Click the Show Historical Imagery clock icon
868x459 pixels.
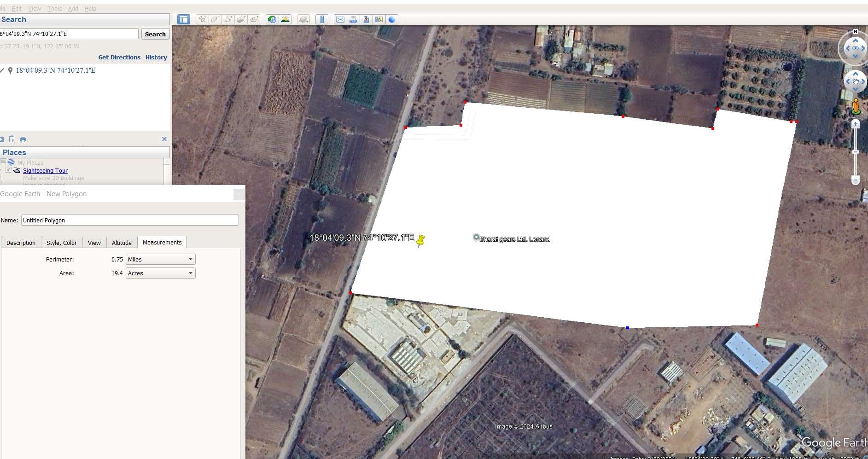(272, 19)
